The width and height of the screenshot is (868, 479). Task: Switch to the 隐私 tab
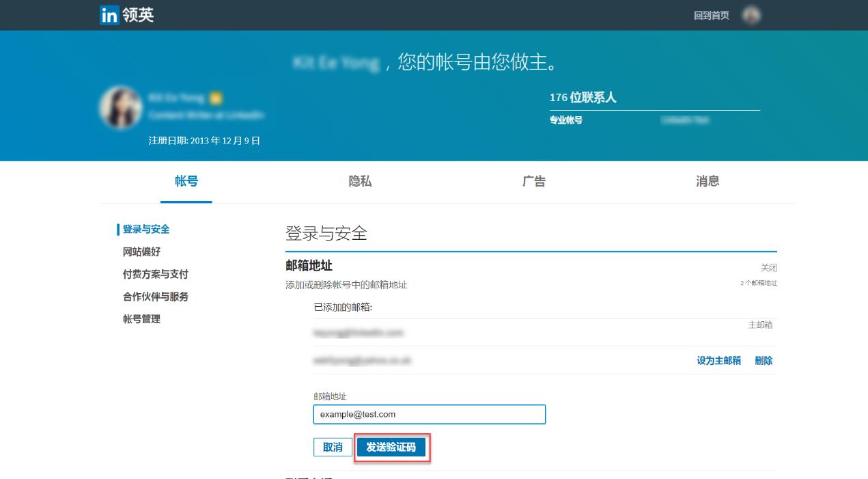361,181
